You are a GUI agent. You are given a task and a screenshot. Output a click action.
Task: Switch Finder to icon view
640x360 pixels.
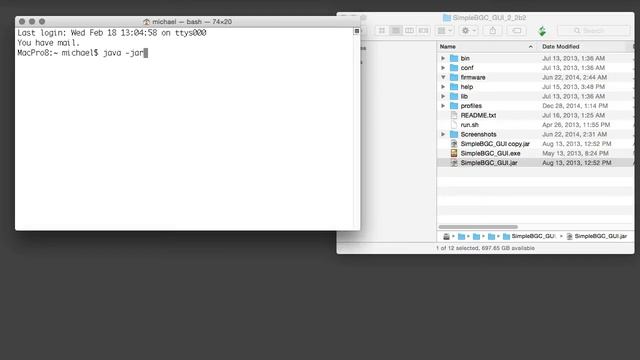pos(382,31)
